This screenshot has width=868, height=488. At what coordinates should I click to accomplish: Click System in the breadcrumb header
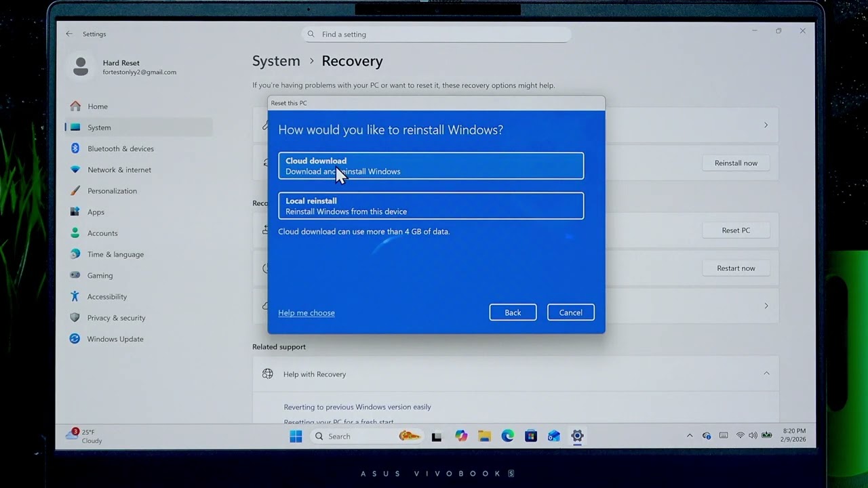click(276, 61)
